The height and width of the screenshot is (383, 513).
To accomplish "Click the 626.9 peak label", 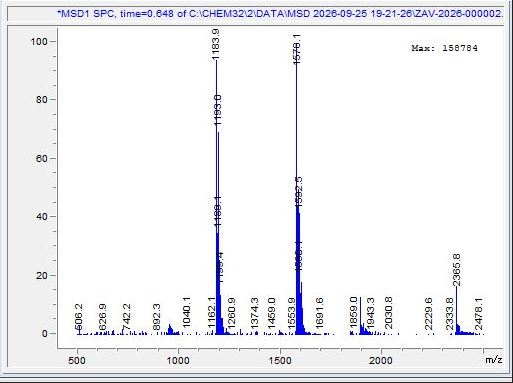I will point(103,317).
